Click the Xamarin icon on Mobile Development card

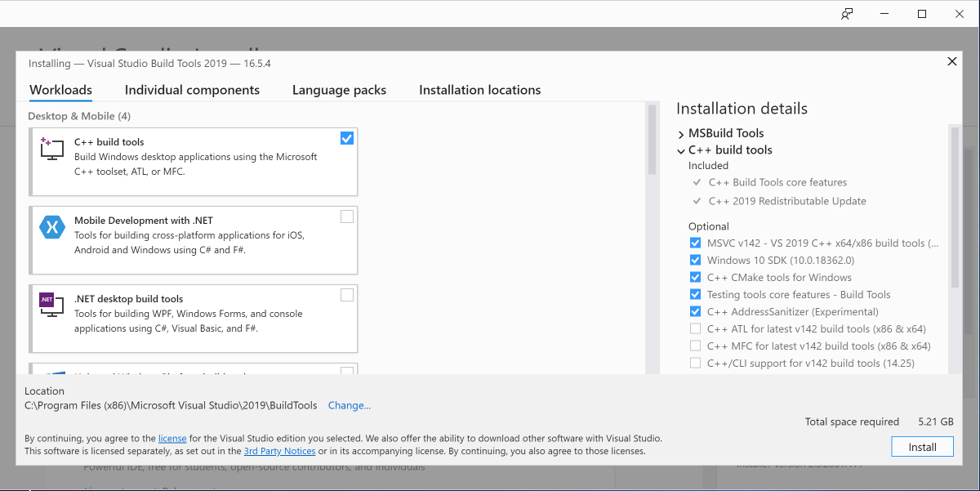click(51, 227)
